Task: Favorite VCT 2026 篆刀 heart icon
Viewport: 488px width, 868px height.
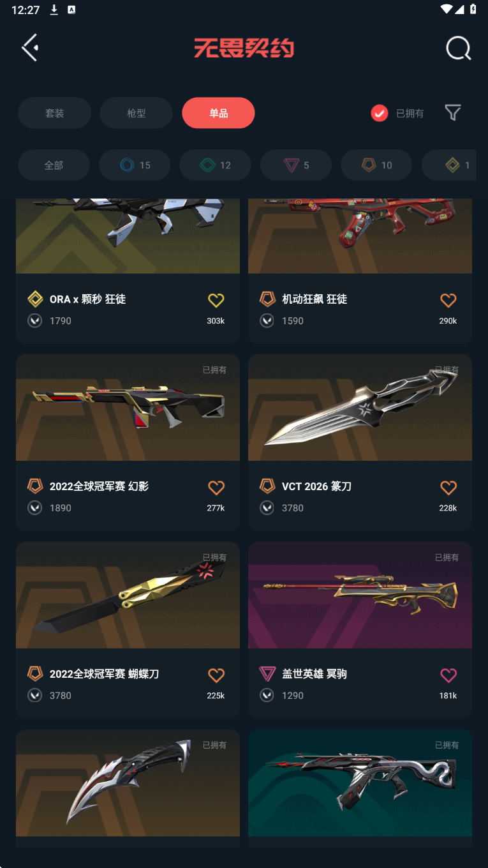Action: [x=448, y=487]
